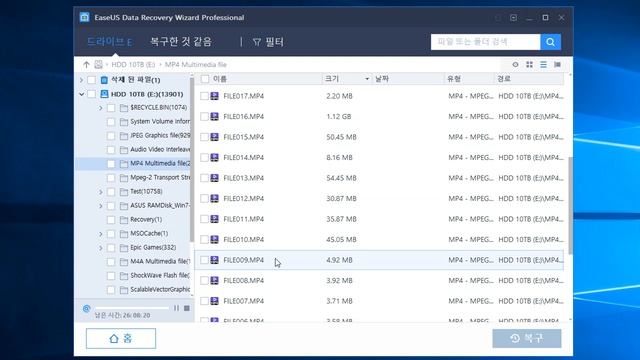640x360 pixels.
Task: Click the search magnifier button
Action: click(x=550, y=42)
